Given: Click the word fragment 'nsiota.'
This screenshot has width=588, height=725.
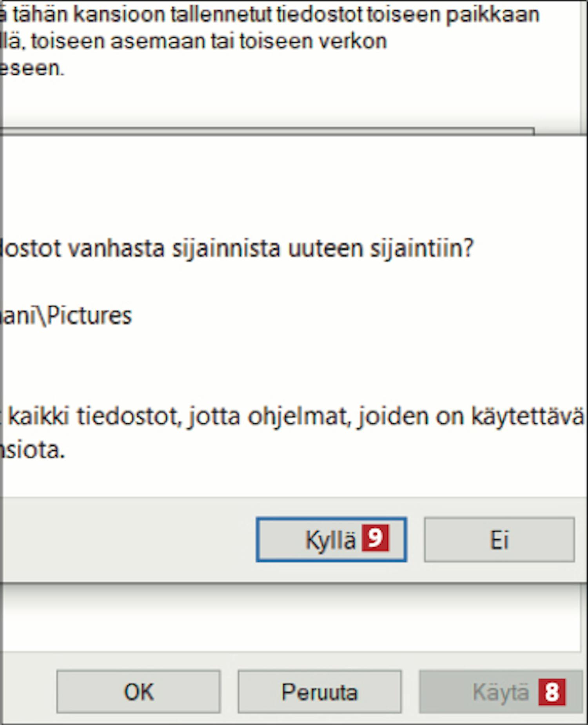Looking at the screenshot, I should click(33, 450).
